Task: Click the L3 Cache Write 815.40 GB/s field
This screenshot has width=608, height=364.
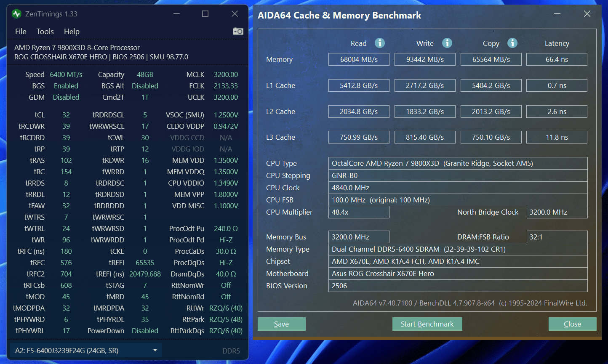Action: click(425, 137)
